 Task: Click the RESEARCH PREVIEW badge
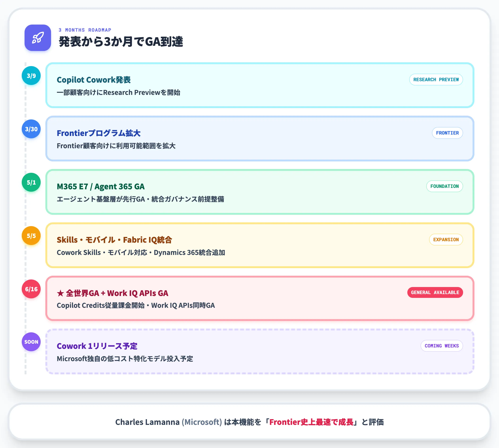click(436, 80)
